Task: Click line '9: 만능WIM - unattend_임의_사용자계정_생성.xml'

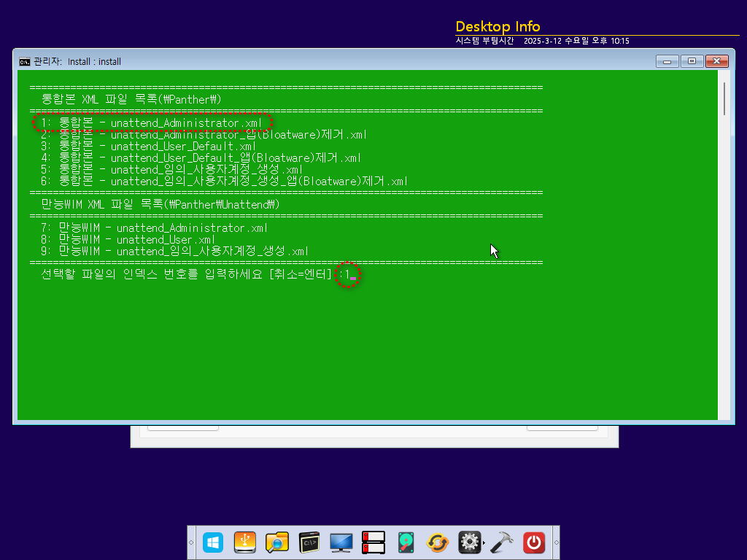Action: (x=174, y=252)
